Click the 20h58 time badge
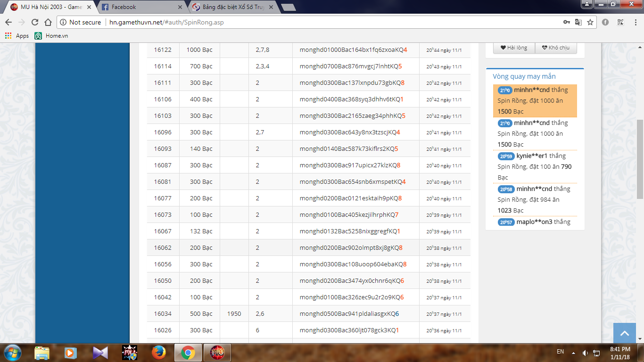 pos(506,189)
